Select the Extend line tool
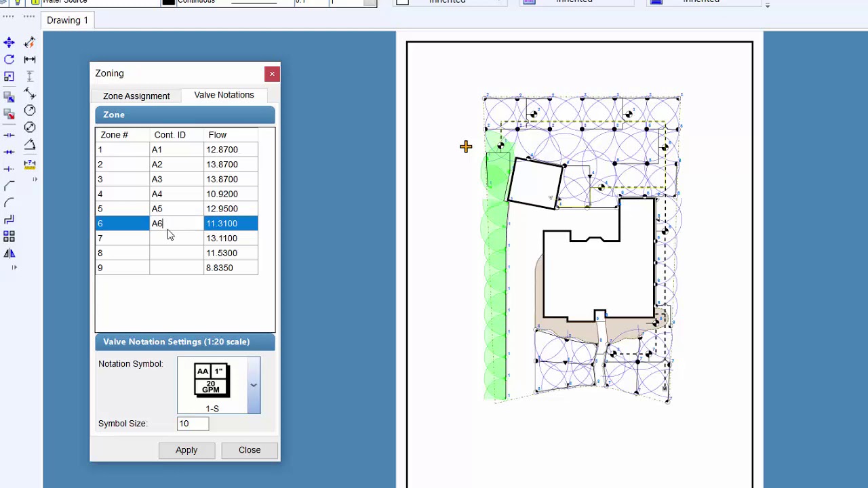Image resolution: width=868 pixels, height=488 pixels. (9, 169)
